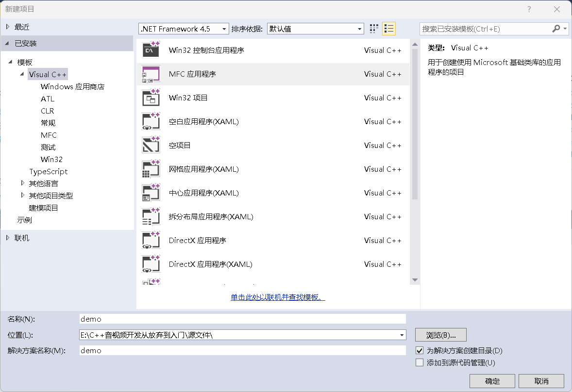Select the Win32 控制台应用程序 template name
This screenshot has width=572, height=392.
[206, 50]
